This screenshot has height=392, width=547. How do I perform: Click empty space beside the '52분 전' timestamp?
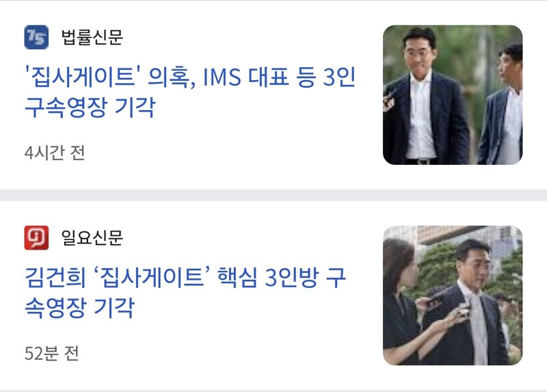227,353
